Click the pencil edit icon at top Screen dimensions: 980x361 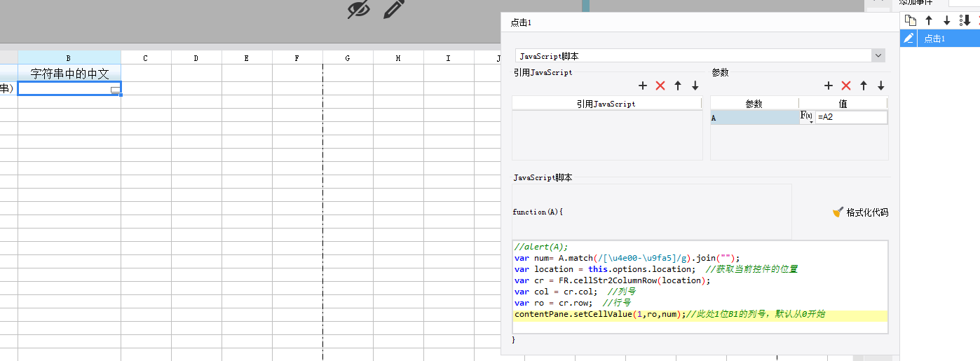point(394,9)
